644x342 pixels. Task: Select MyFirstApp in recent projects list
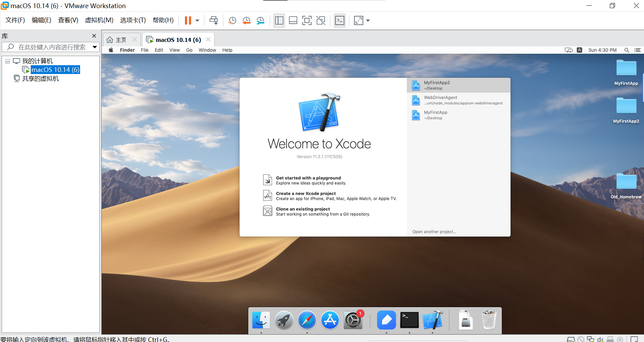point(459,115)
